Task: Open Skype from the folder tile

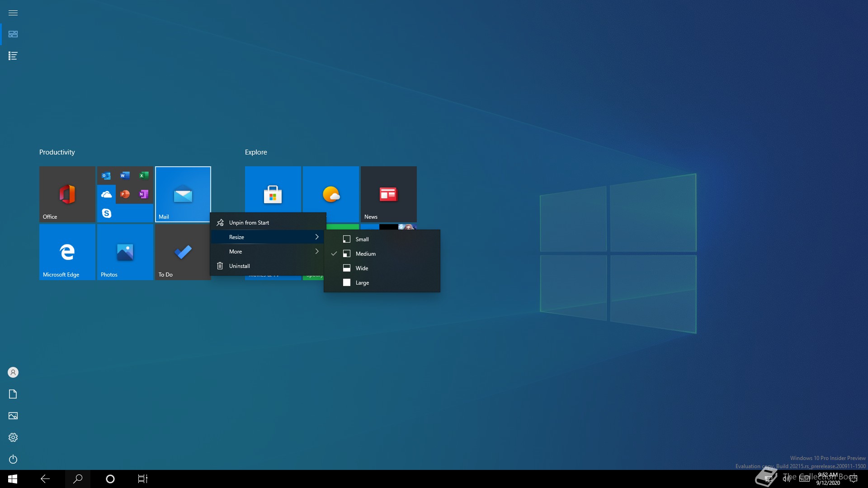Action: coord(106,213)
